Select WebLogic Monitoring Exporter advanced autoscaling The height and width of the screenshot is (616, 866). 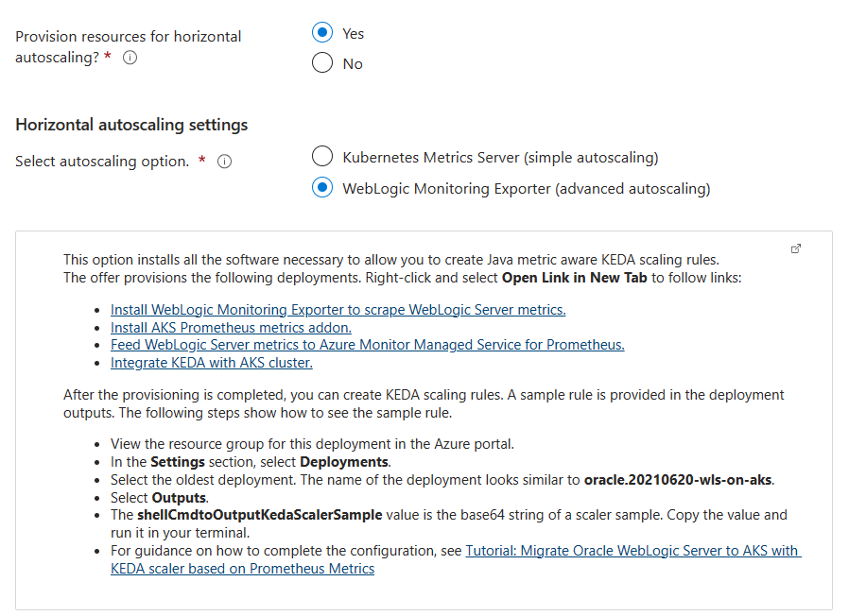tap(322, 188)
